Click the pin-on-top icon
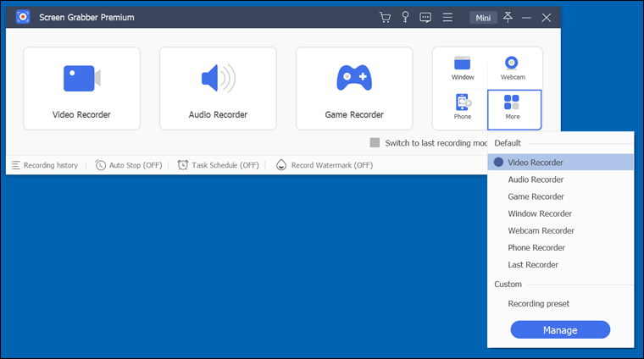The height and width of the screenshot is (359, 644). [x=507, y=17]
